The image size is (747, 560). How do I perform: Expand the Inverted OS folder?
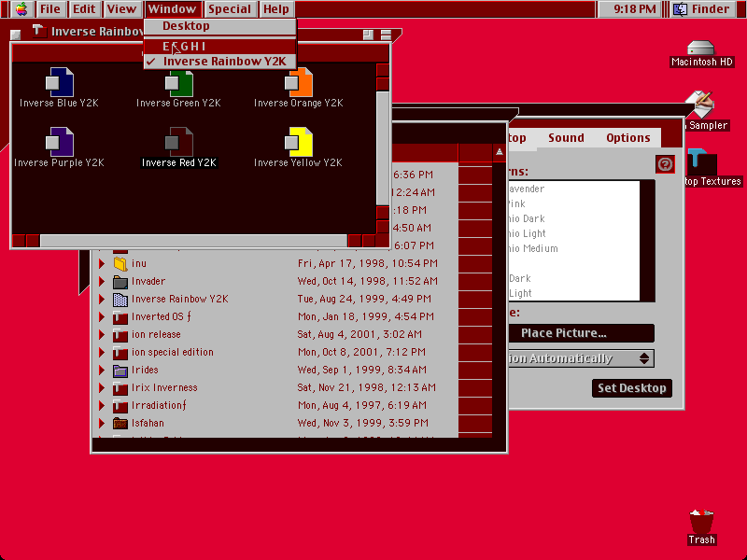coord(102,316)
